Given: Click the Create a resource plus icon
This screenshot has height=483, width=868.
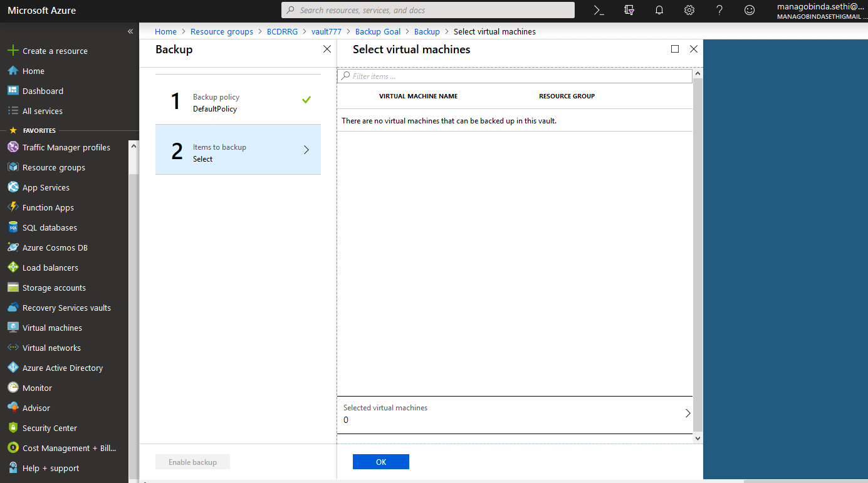Looking at the screenshot, I should click(13, 51).
